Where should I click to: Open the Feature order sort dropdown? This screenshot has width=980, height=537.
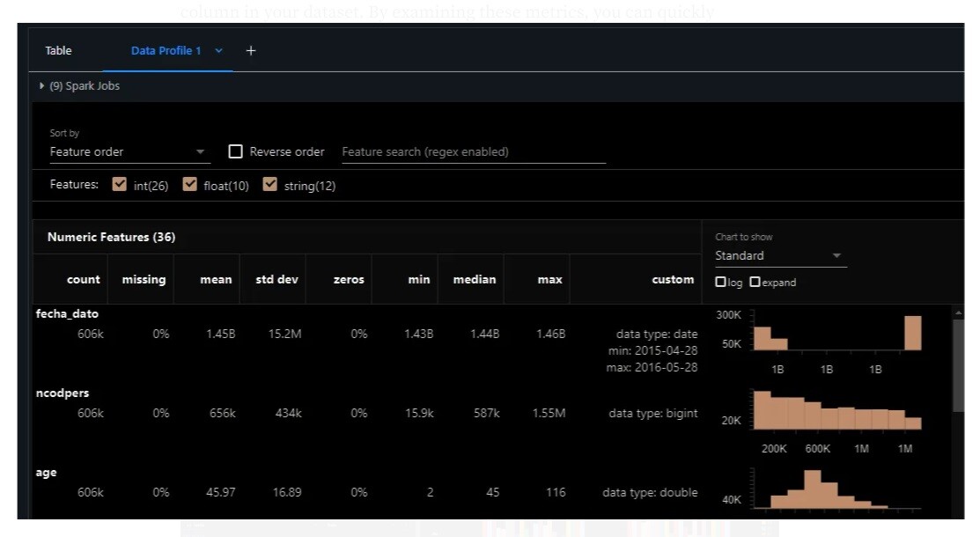pos(199,151)
